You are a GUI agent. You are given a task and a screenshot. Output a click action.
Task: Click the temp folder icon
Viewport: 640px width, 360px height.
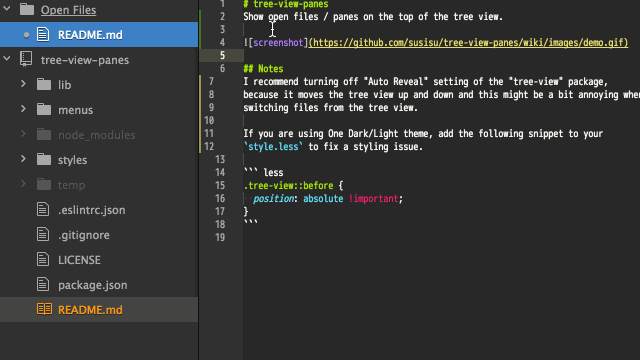point(44,184)
